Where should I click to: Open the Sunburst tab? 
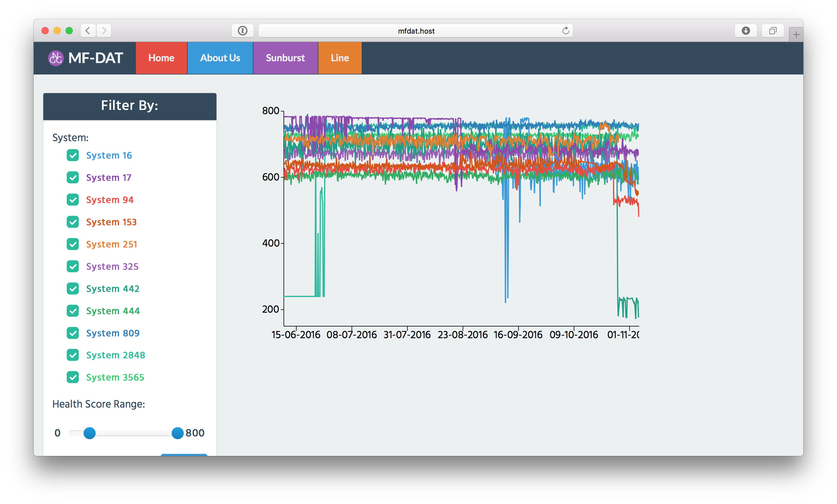[x=285, y=58]
